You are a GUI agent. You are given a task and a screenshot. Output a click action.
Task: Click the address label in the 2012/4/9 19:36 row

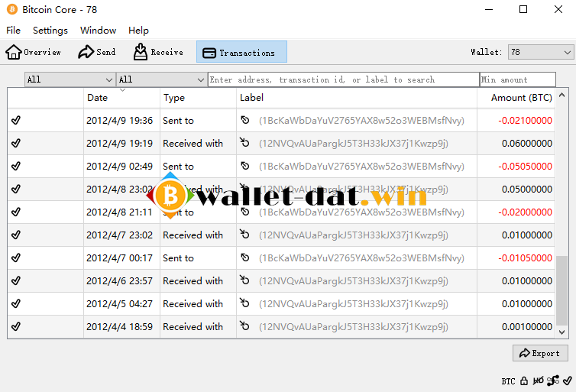[x=361, y=121]
